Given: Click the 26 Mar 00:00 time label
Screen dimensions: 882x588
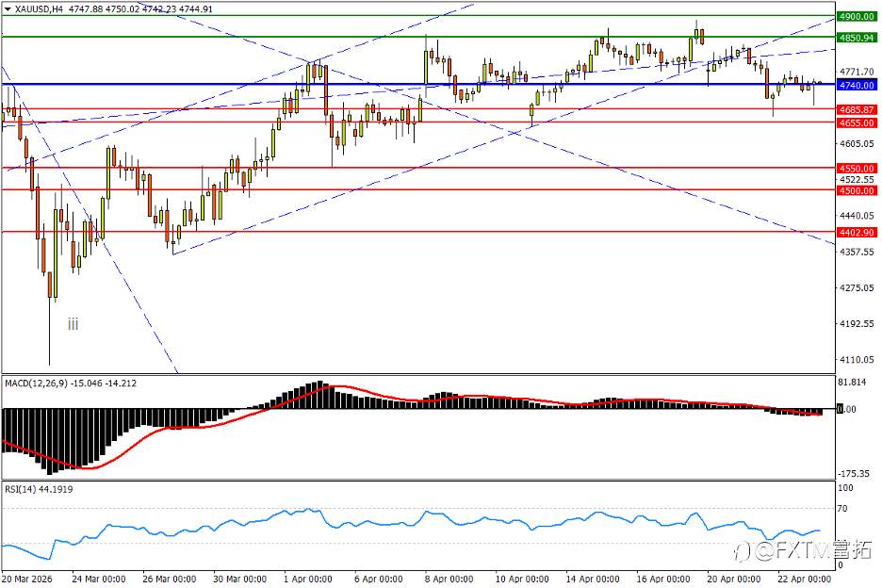Looking at the screenshot, I should tap(170, 579).
